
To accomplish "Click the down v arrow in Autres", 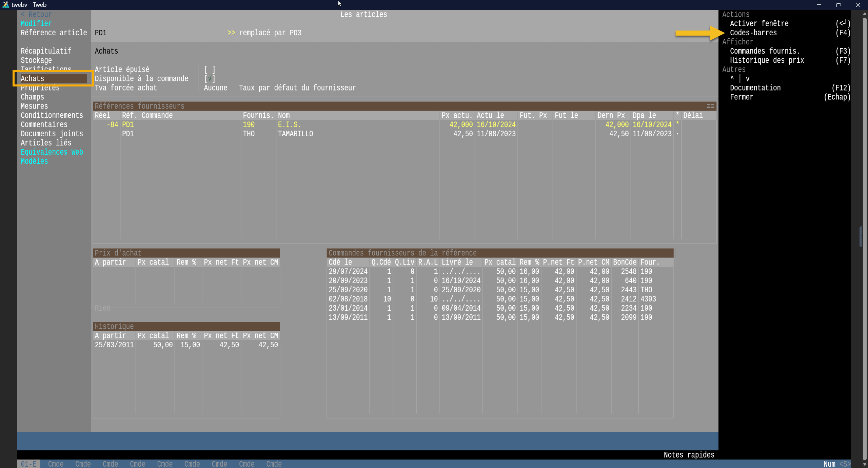I will tap(747, 79).
